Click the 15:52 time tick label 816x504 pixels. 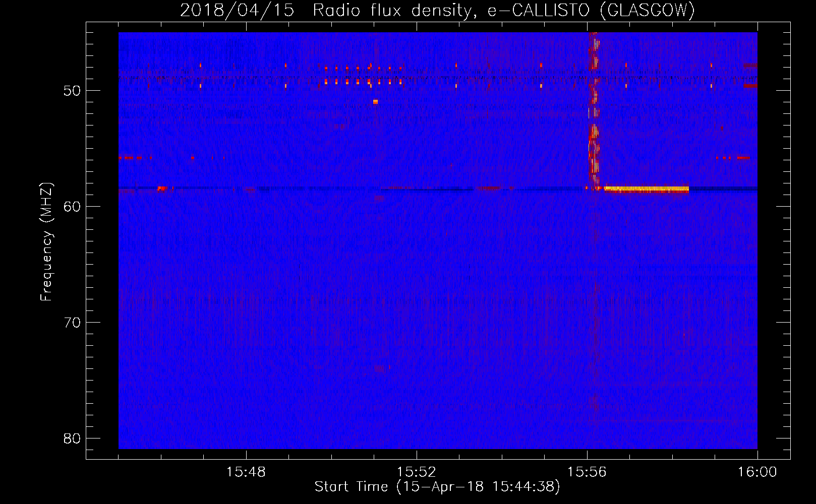click(x=417, y=472)
